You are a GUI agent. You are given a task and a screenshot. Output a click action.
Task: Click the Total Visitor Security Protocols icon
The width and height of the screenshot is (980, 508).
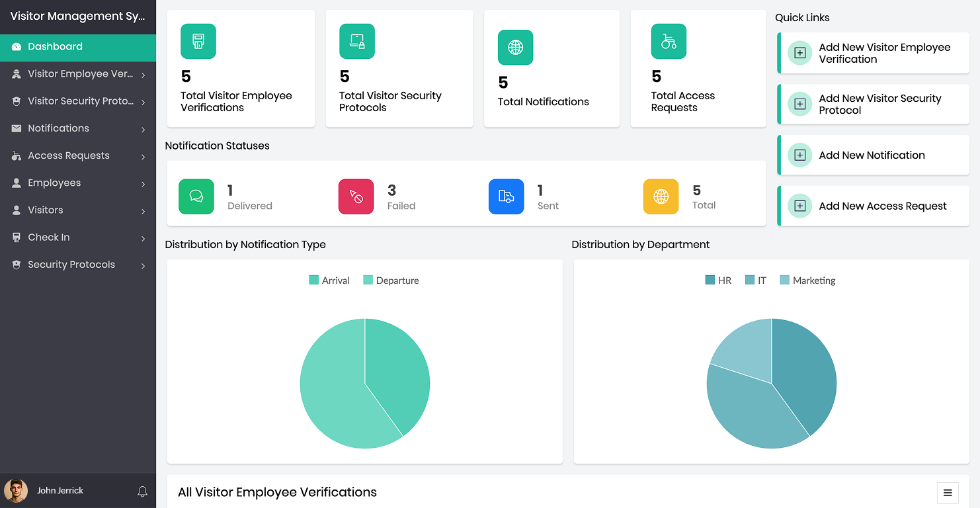[357, 42]
